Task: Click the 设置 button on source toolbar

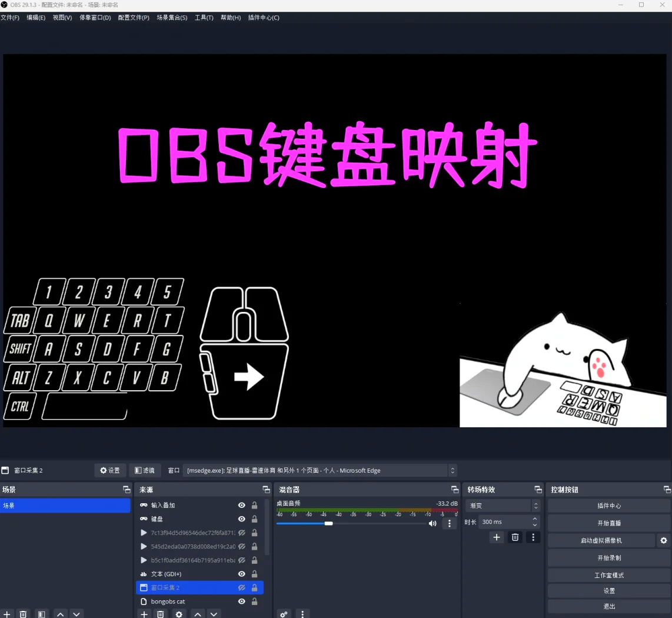Action: point(110,470)
